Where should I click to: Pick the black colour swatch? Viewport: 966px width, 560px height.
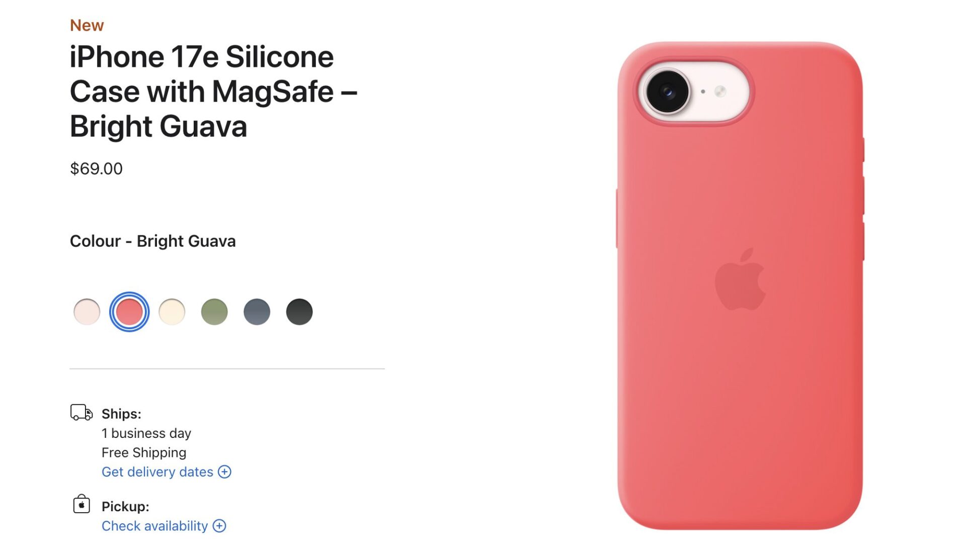(x=299, y=312)
